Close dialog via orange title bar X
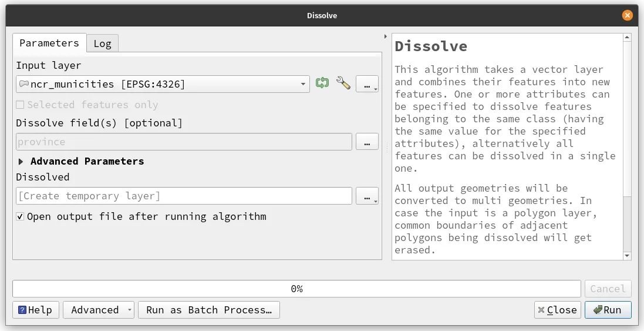This screenshot has height=331, width=644. tap(627, 15)
